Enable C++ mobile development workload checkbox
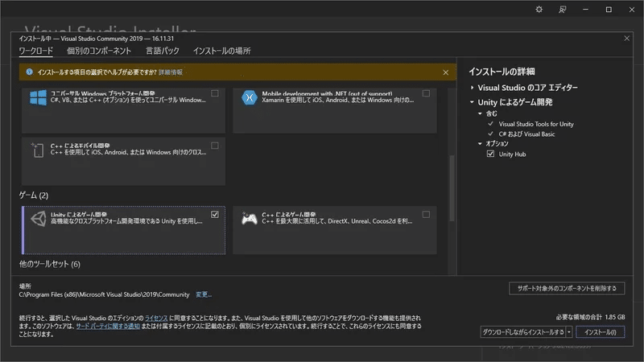This screenshot has width=644, height=362. click(214, 146)
